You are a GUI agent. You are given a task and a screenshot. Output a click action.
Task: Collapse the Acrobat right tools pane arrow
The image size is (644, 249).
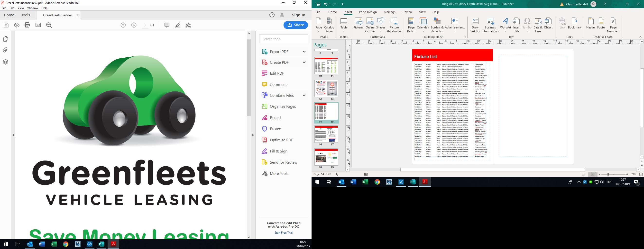click(253, 135)
